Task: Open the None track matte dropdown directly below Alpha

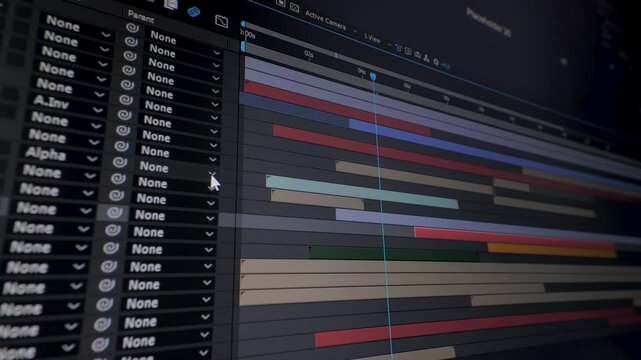Action: click(58, 173)
